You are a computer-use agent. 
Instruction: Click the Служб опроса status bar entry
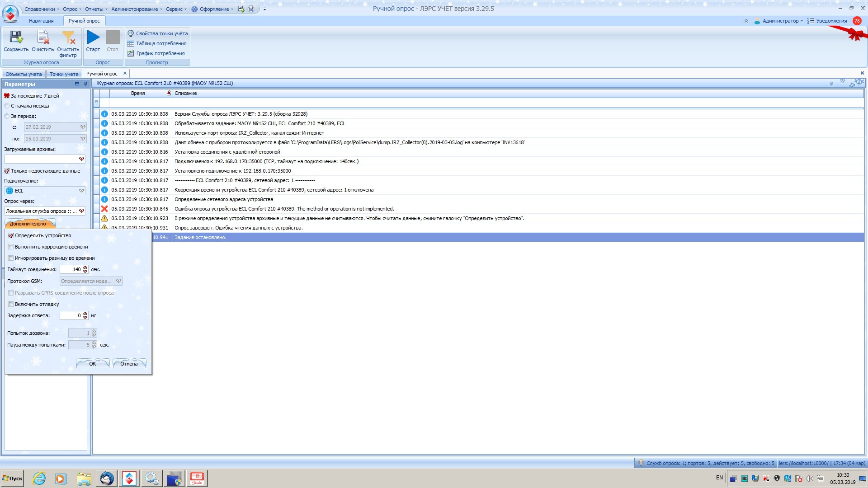click(707, 463)
